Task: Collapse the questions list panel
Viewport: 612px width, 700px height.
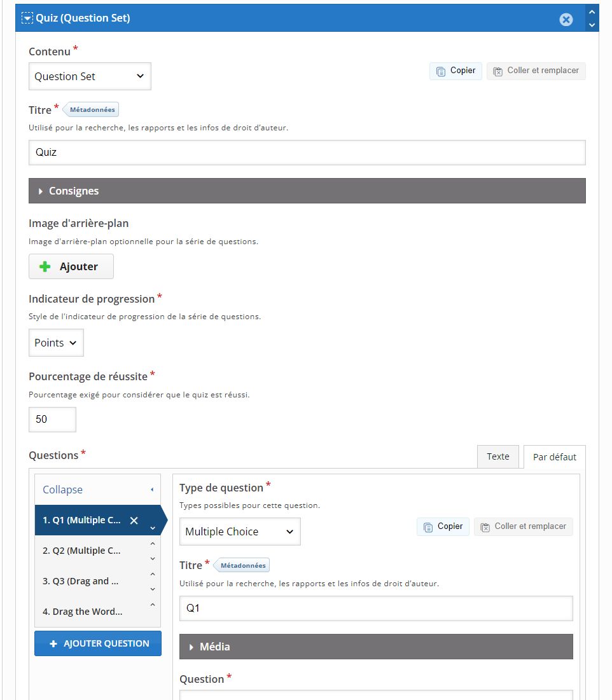Action: click(x=97, y=490)
